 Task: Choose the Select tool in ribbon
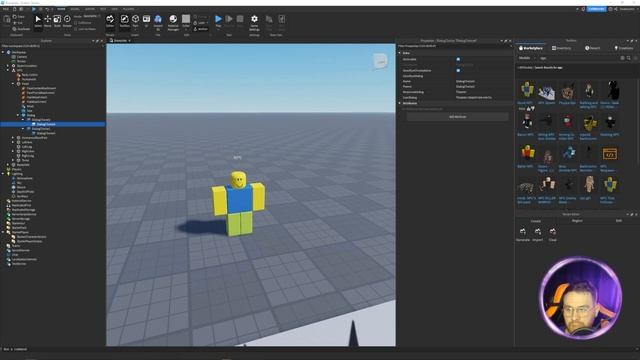[x=38, y=21]
